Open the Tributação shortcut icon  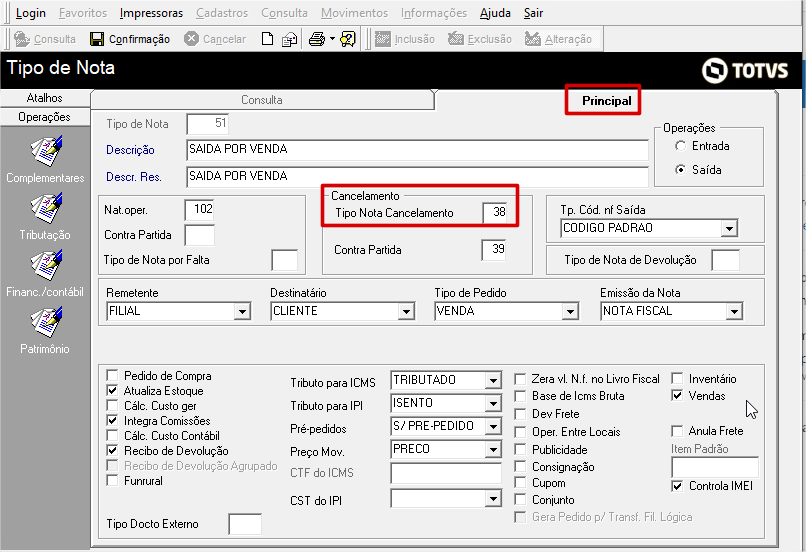(x=46, y=208)
